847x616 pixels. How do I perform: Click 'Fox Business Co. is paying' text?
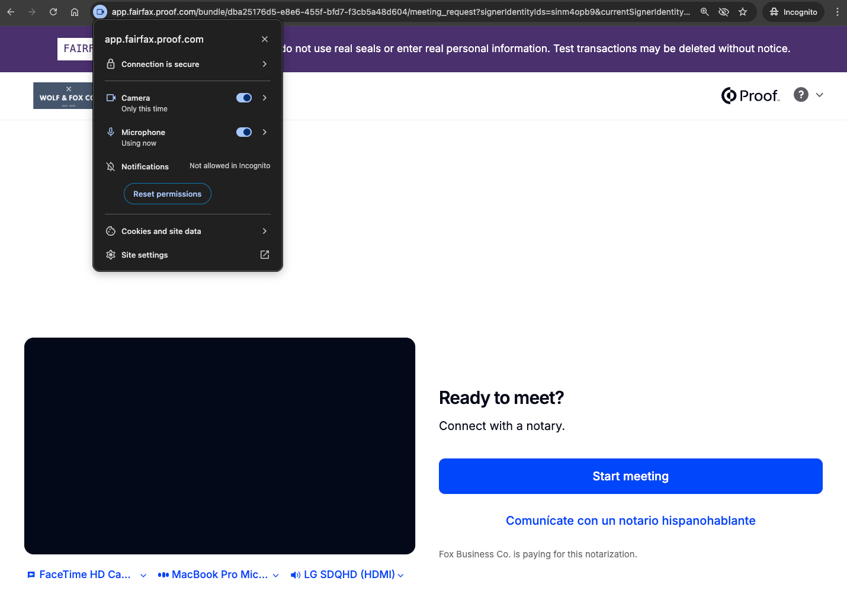(x=538, y=554)
